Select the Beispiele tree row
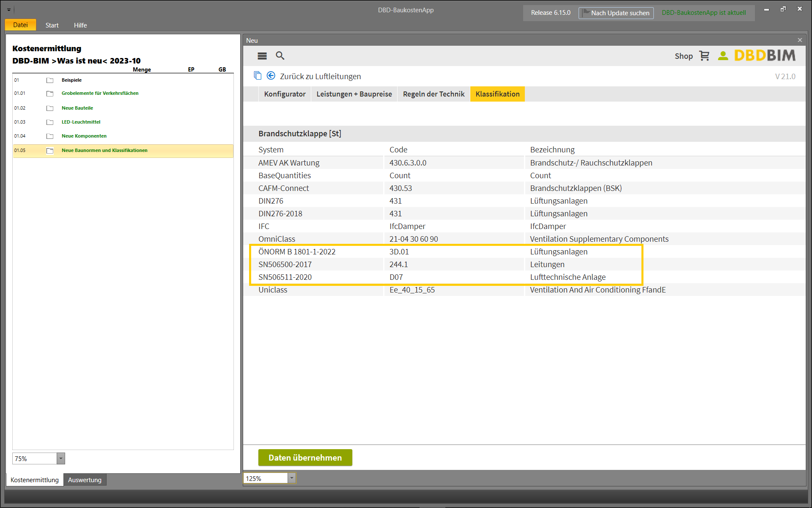 coord(123,80)
